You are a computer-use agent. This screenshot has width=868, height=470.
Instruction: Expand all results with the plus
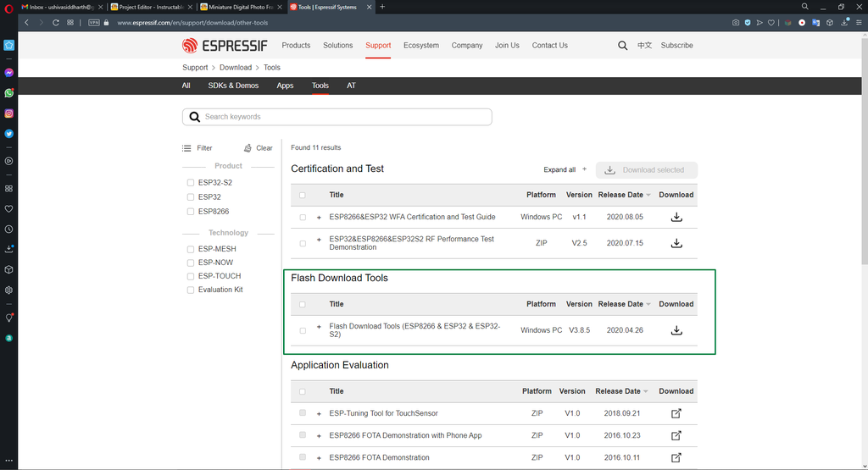[x=584, y=169]
